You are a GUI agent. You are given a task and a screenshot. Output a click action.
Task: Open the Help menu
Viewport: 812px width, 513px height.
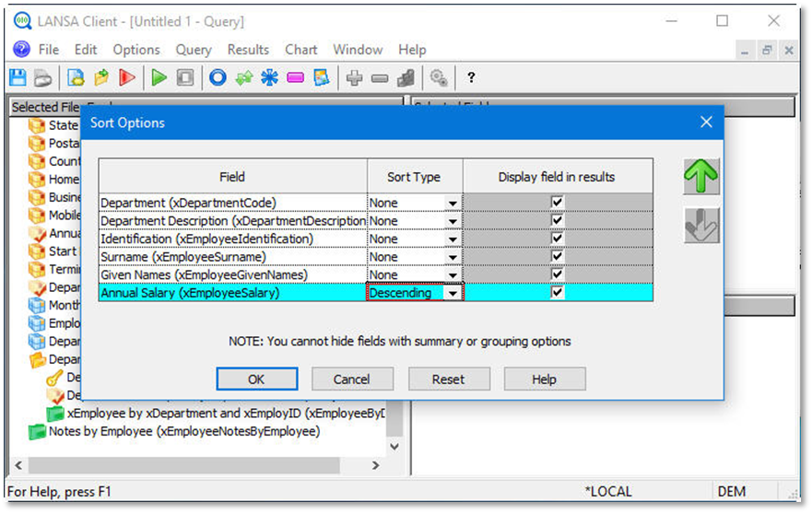click(412, 50)
